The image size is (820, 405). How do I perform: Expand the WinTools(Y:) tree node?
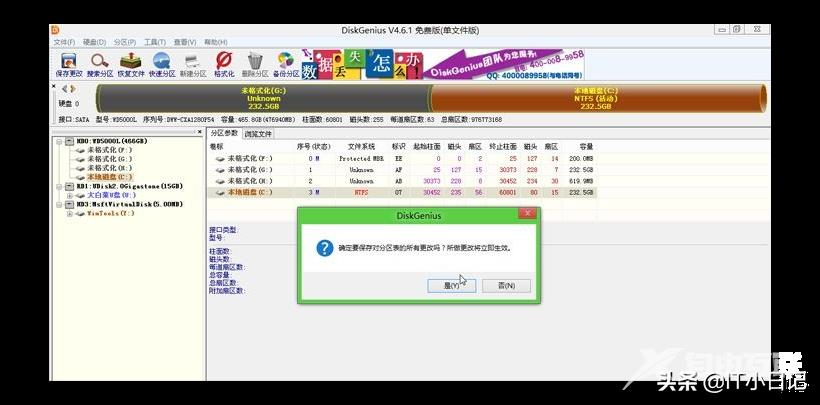click(70, 213)
